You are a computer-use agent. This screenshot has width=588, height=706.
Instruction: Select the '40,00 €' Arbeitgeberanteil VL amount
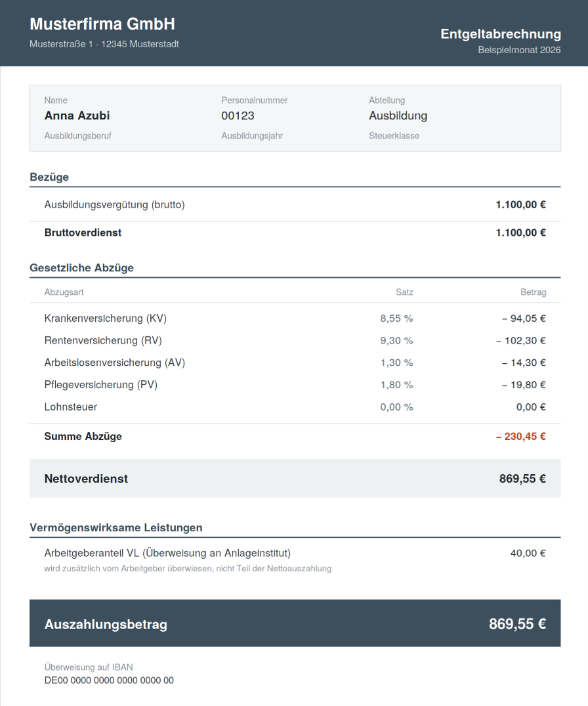528,554
